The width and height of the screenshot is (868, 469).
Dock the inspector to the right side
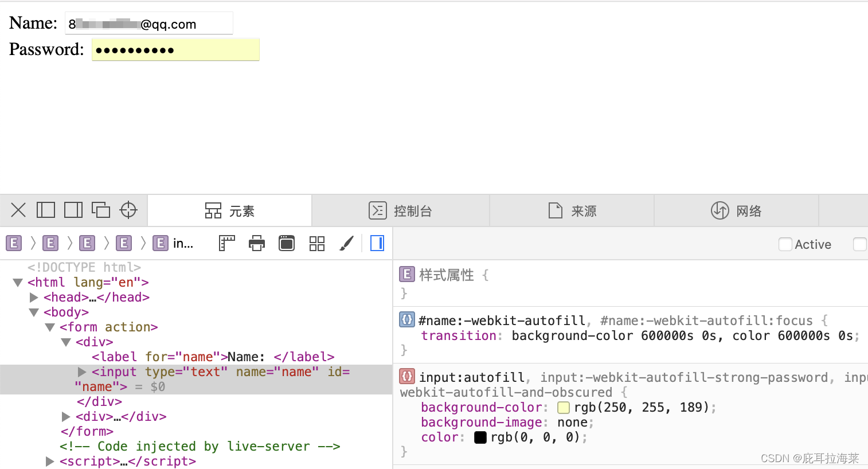(x=73, y=210)
